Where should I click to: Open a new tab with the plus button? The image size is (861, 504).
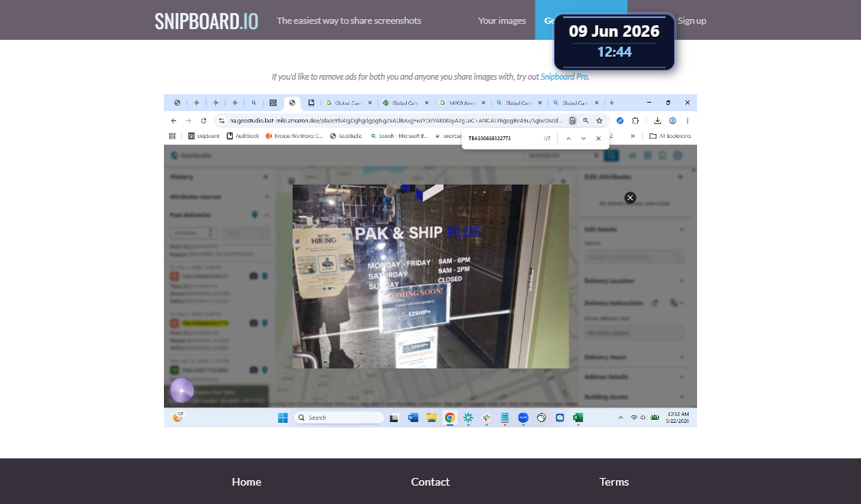[612, 103]
